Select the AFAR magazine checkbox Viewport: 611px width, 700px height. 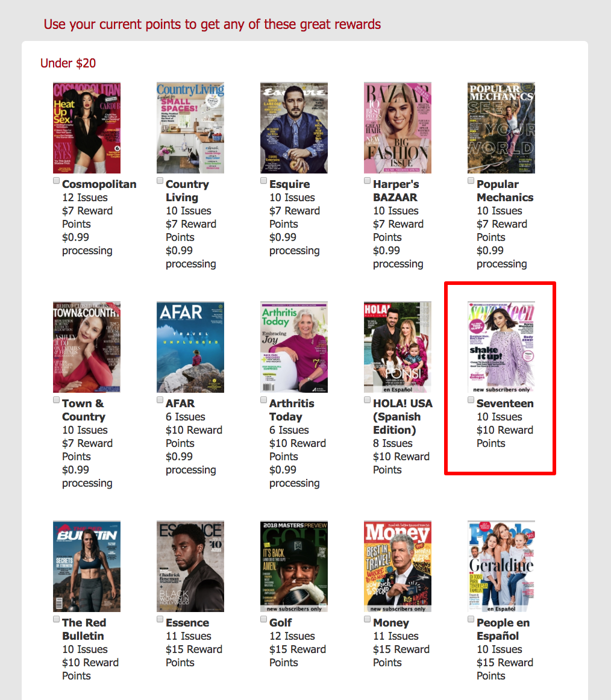[160, 400]
